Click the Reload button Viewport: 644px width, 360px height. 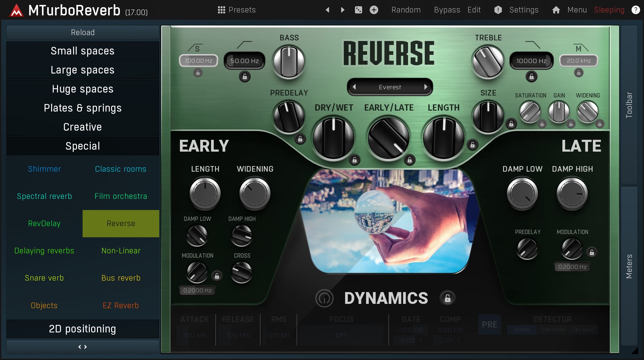pos(83,32)
